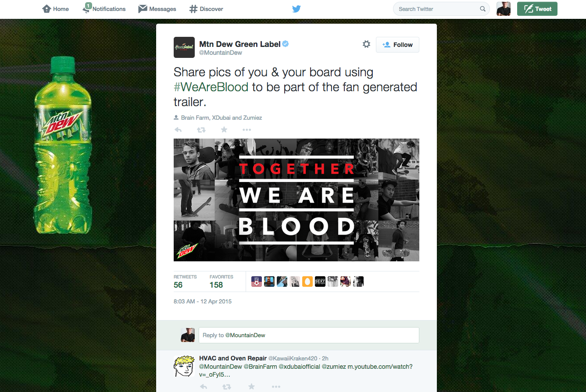586x392 pixels.
Task: Open the Together We Are Blood image
Action: tap(297, 200)
